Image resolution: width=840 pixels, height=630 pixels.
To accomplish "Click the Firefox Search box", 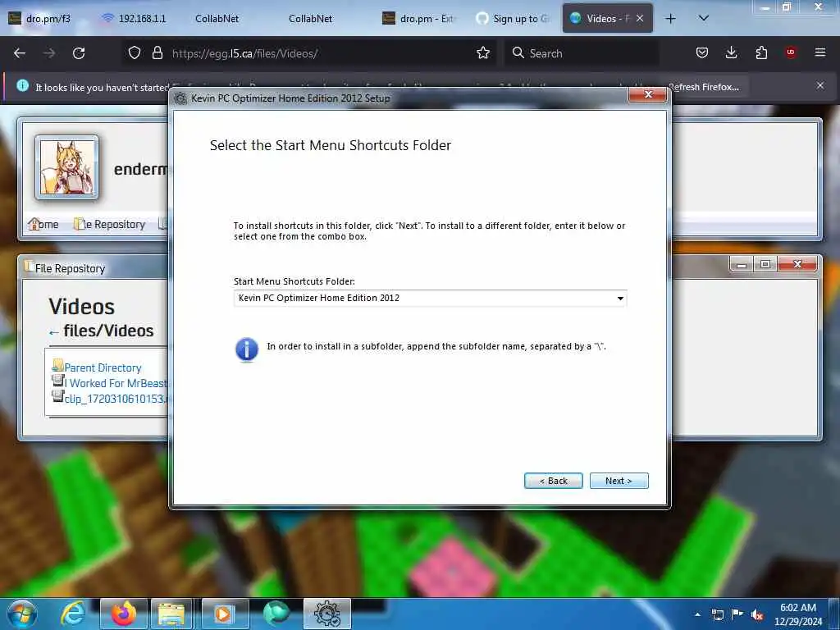I will (x=581, y=53).
